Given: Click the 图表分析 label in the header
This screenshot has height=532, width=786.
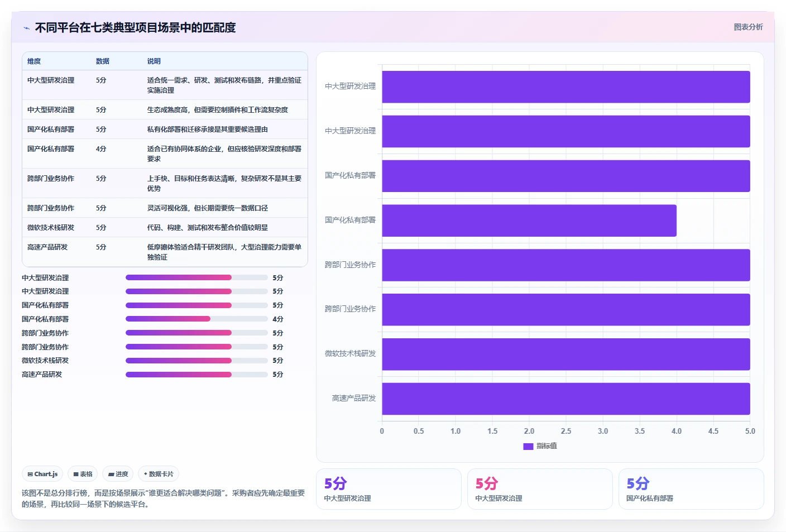Looking at the screenshot, I should coord(748,27).
